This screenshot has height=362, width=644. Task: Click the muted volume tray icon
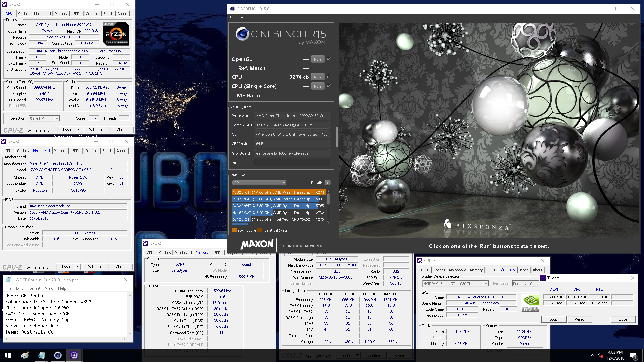point(600,356)
